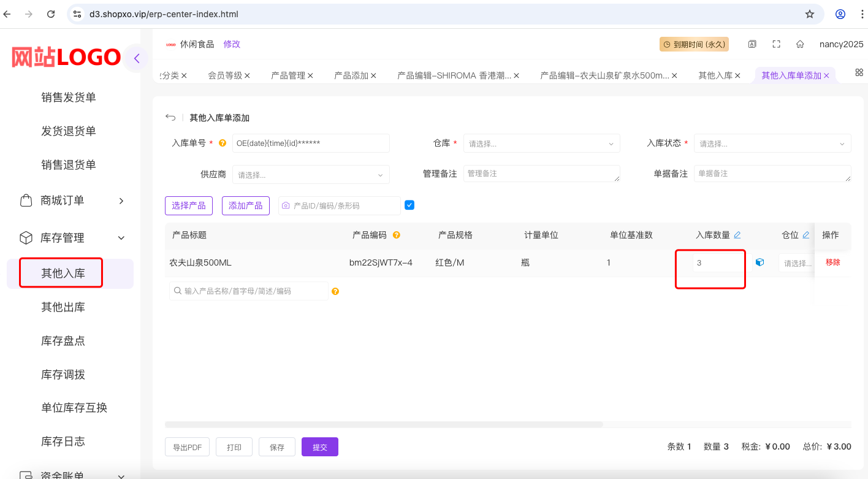Viewport: 868px width, 479px height.
Task: Open 单位库存互换 in sidebar
Action: tap(74, 408)
